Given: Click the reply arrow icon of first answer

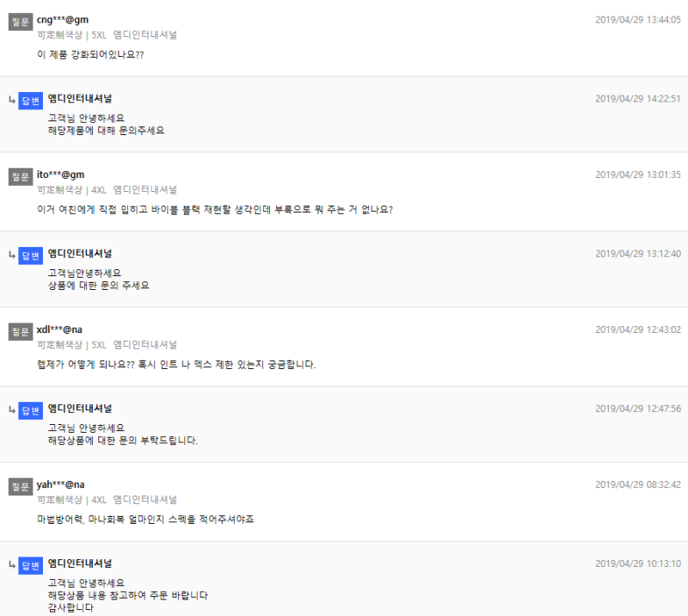Looking at the screenshot, I should pyautogui.click(x=12, y=100).
